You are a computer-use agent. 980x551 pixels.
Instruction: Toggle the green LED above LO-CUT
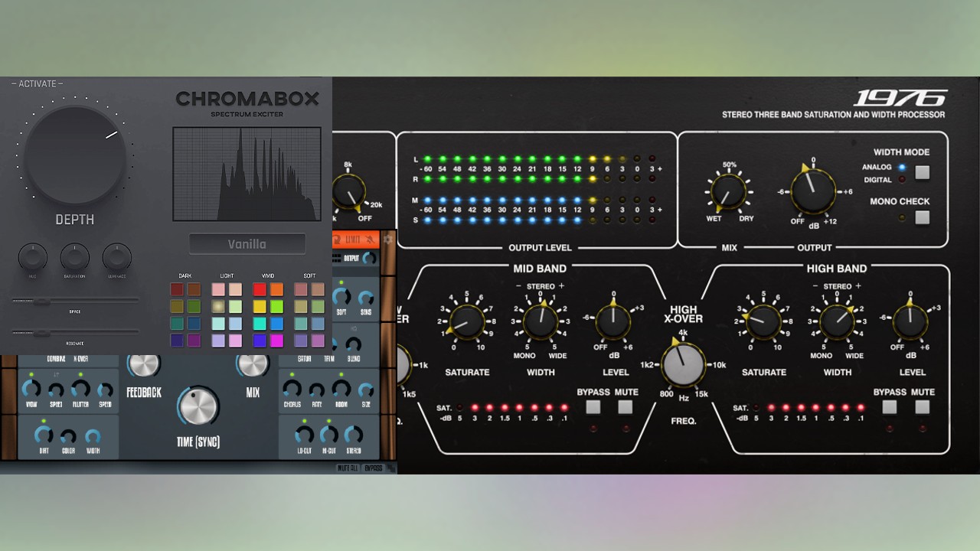[304, 421]
